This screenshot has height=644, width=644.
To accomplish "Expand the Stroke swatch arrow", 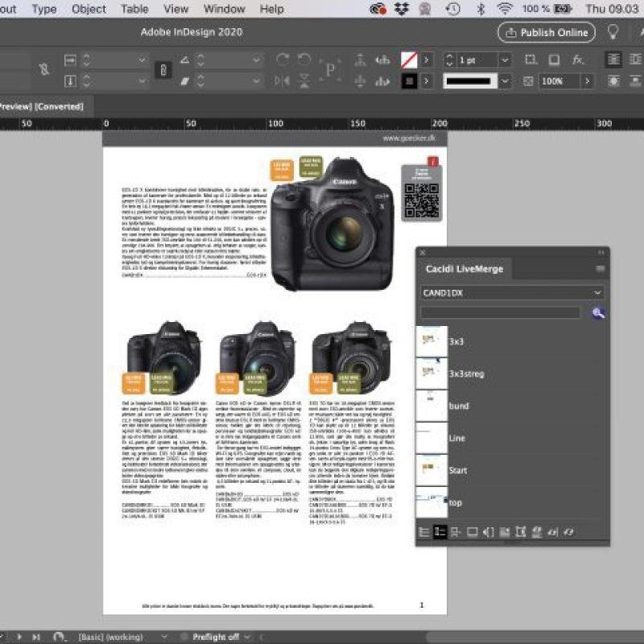I will [x=427, y=81].
